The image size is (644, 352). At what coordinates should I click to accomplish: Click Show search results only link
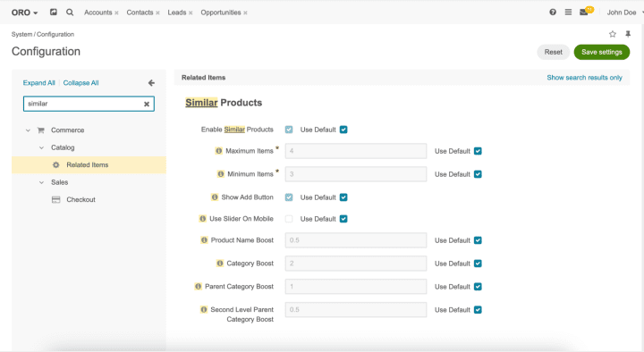[584, 78]
